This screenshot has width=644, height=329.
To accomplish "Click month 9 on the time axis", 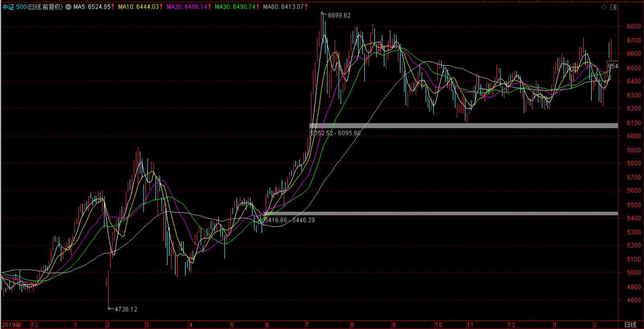I will click(x=394, y=325).
